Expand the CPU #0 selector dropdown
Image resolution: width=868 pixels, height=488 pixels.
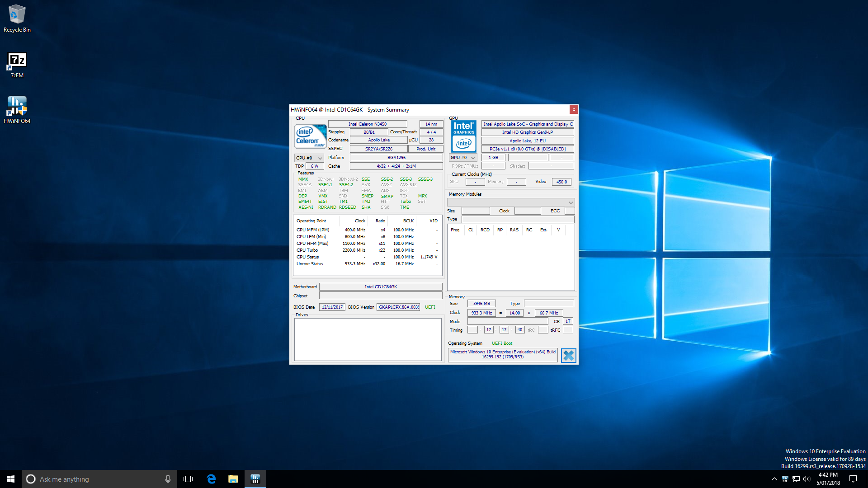[x=309, y=158]
